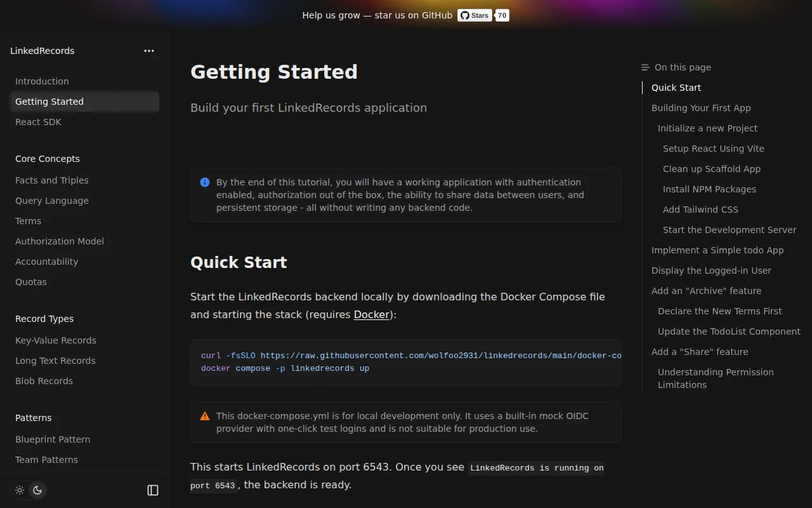Open the Introduction sidebar page

(42, 81)
